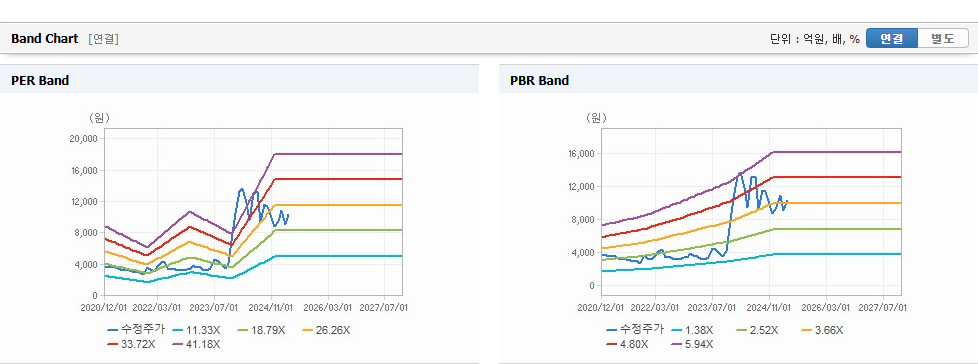Click the (원) unit label of PBR chart
978x364 pixels.
tap(597, 118)
